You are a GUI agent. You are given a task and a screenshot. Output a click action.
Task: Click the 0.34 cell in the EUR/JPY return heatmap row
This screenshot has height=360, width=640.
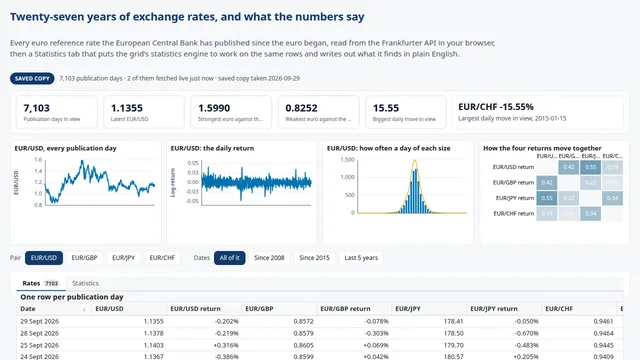pos(613,198)
